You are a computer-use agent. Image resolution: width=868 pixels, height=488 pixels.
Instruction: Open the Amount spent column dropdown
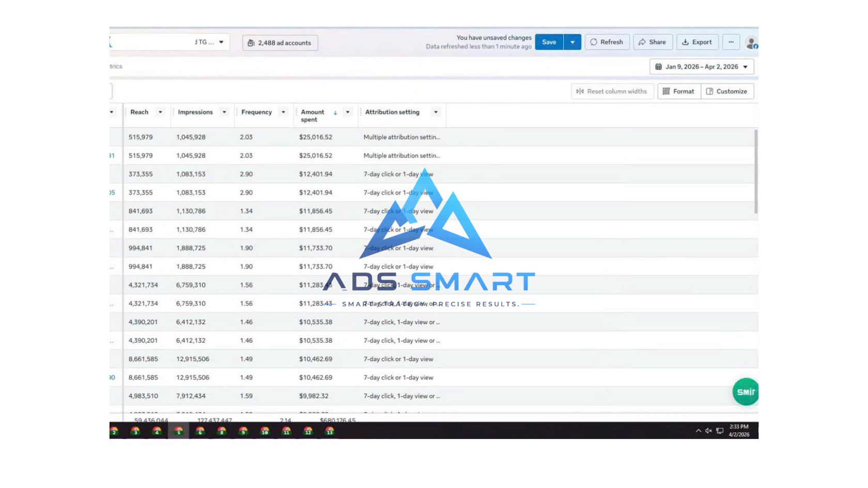click(348, 112)
